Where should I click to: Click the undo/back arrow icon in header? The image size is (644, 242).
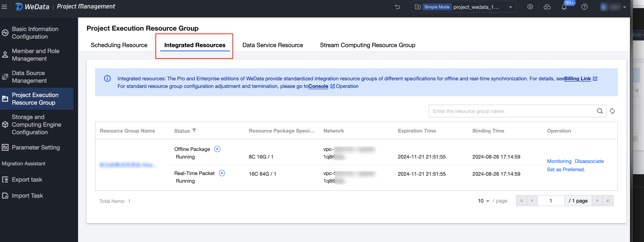(397, 7)
